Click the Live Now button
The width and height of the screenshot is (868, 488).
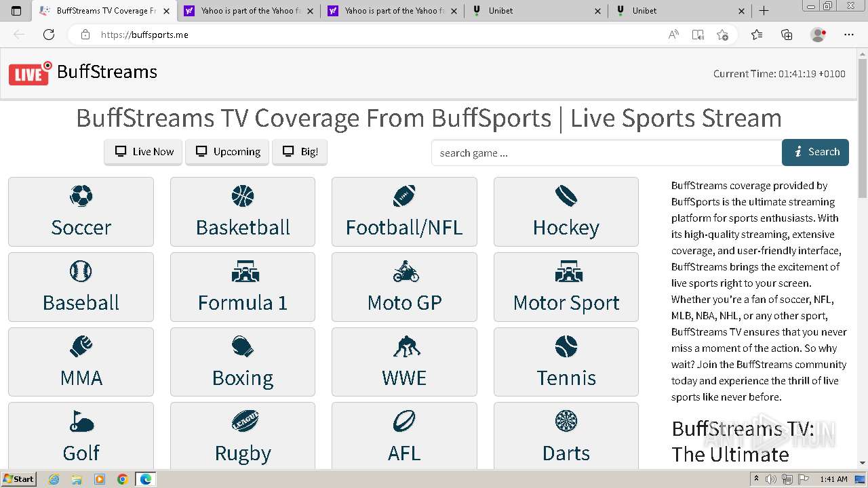pos(143,152)
